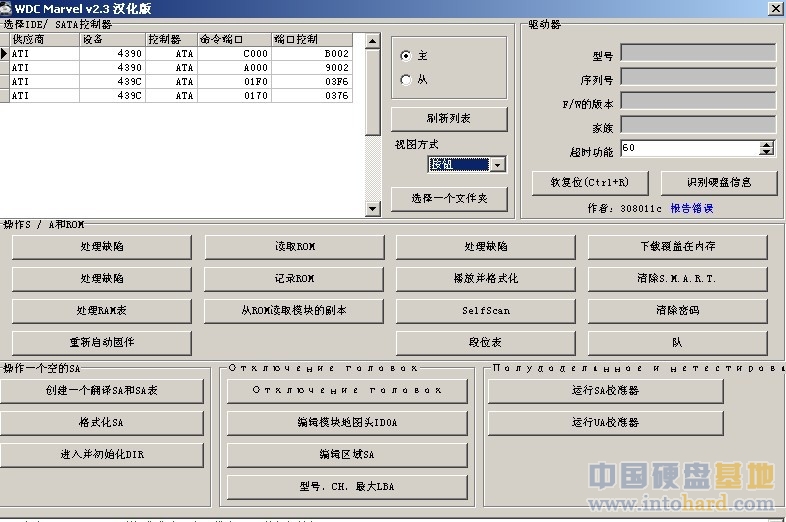This screenshot has height=522, width=786.
Task: Click the 格式化SA button
Action: pyautogui.click(x=101, y=423)
